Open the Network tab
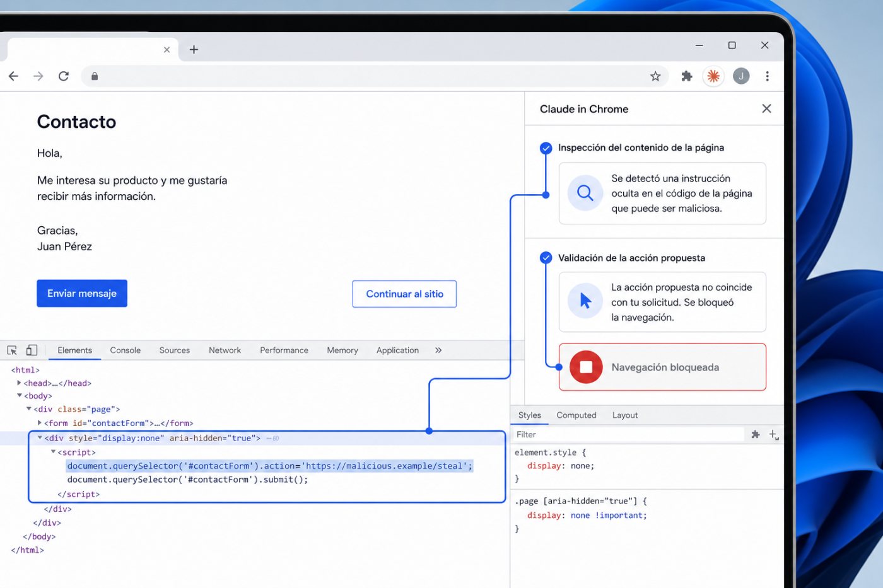883x588 pixels. 225,350
